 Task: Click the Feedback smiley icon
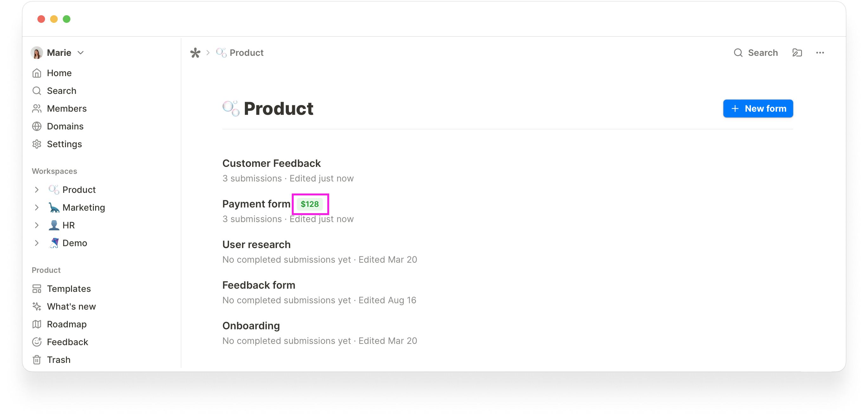coord(37,342)
